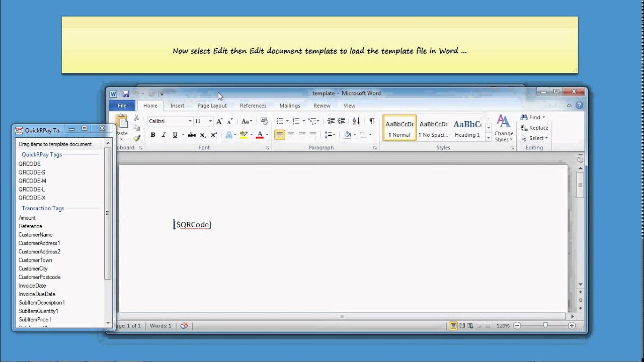
Task: Apply the Normal style
Action: click(x=399, y=128)
